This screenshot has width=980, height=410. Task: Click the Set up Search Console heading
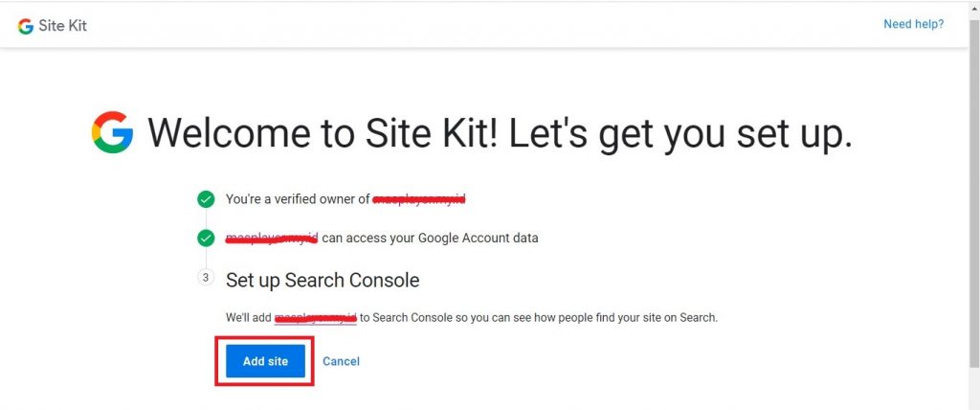coord(323,280)
